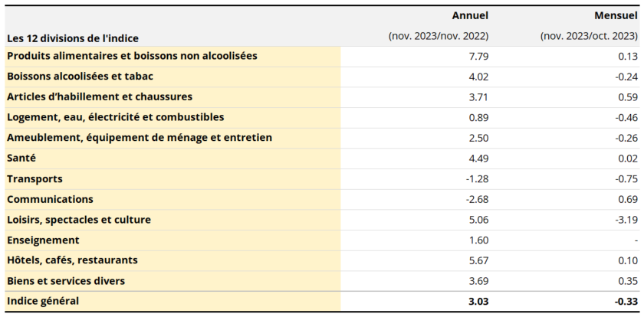Select the 'Les 12 divisions de l'indice' header
Screen dimensions: 644x317
point(73,38)
